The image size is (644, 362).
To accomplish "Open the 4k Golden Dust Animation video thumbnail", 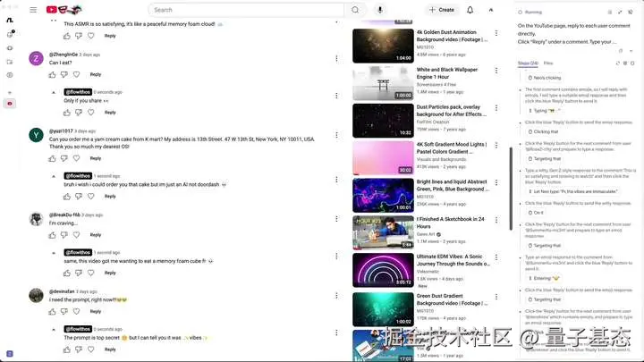I will tap(383, 46).
